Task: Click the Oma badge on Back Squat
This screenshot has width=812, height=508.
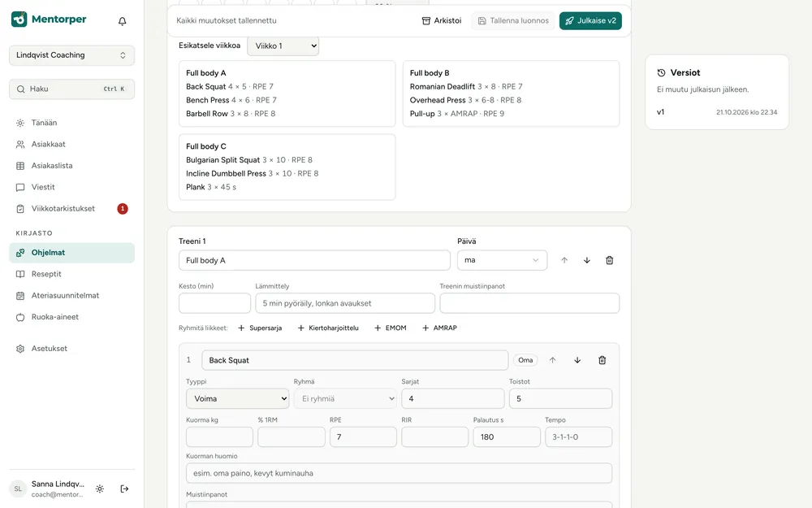Action: tap(525, 360)
